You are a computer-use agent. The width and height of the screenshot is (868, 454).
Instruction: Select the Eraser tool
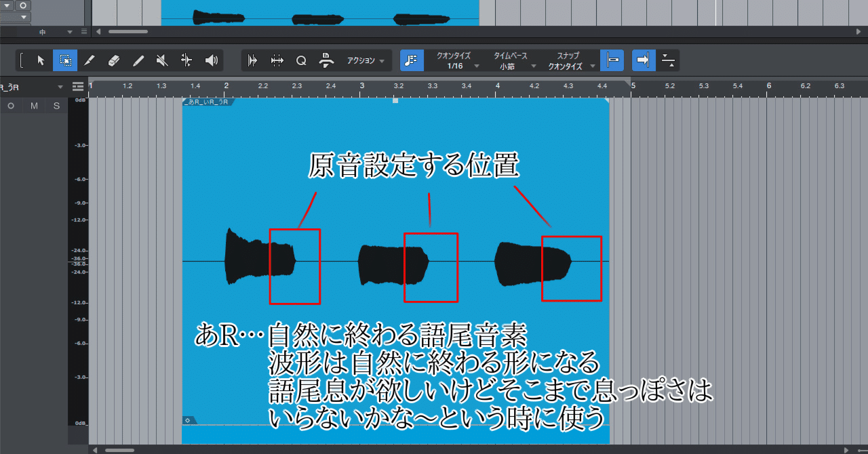coord(113,60)
